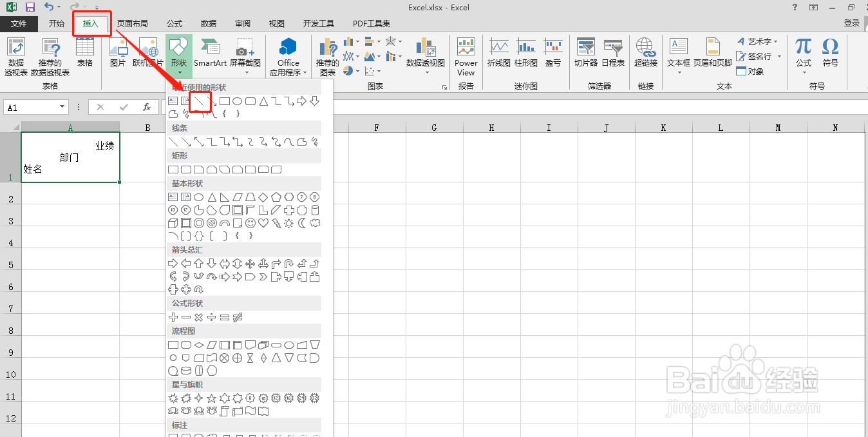The width and height of the screenshot is (868, 437).
Task: Pick the division sign formula shape
Action: [211, 317]
